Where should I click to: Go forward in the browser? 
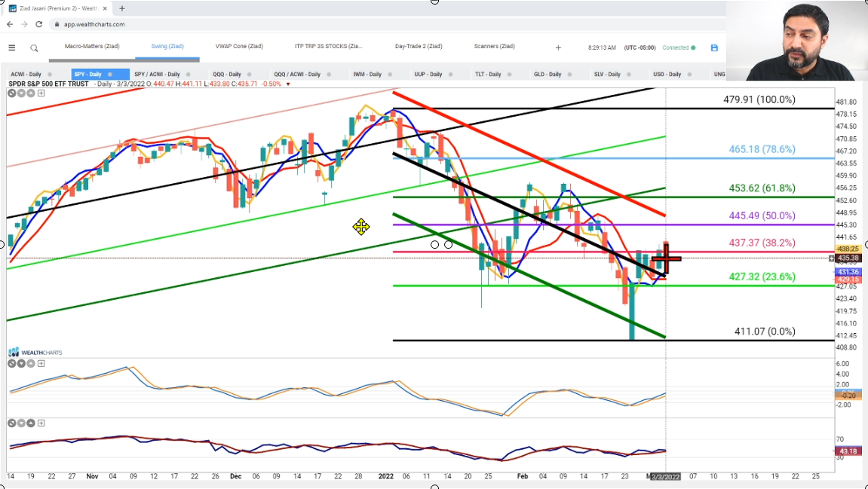click(x=24, y=24)
